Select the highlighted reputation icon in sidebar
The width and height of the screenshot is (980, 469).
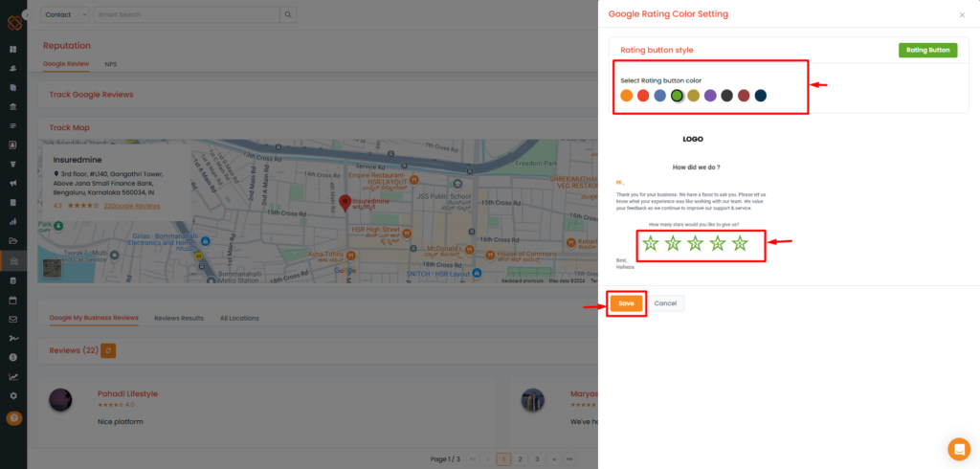pos(13,260)
